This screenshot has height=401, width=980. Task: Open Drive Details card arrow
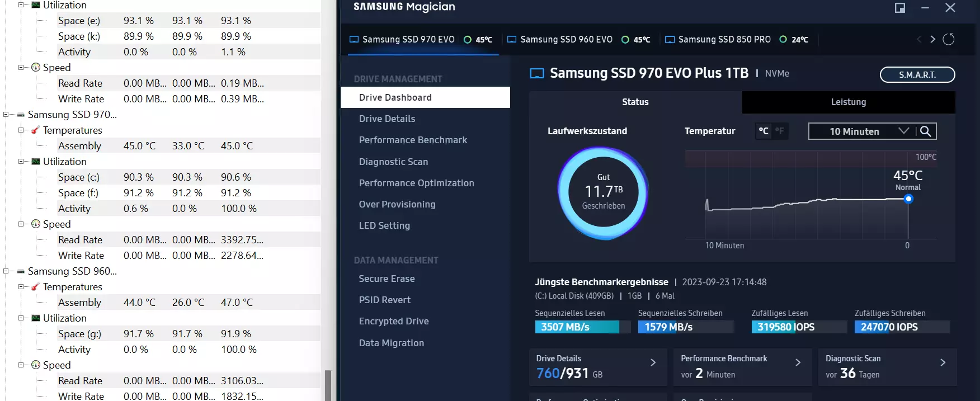(653, 362)
